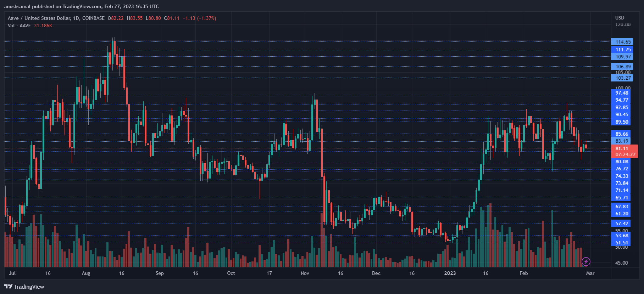Click the volume value 31.186K
This screenshot has height=294, width=644.
point(43,26)
